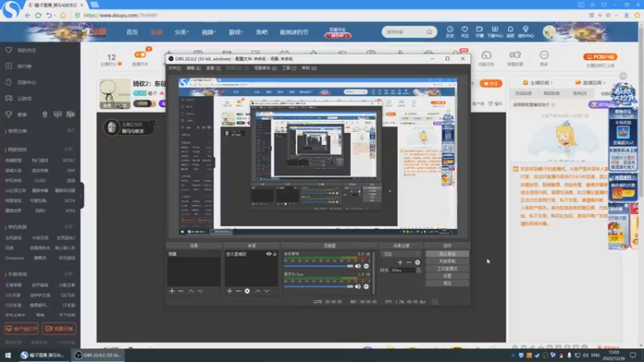Click the stop streaming button in OBS controls
Screen dimensions: 644x362
(x=447, y=254)
